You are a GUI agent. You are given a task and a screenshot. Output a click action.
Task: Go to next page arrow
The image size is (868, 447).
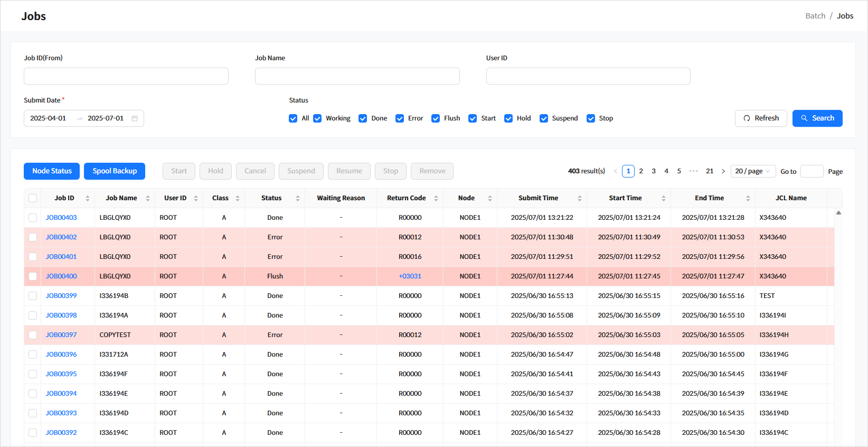[723, 171]
